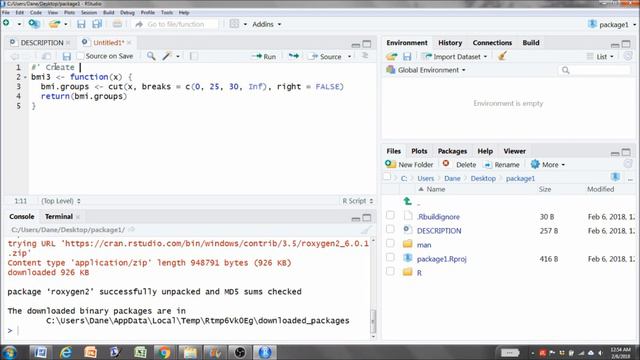Check the DESCRIPTION file checkbox
The image size is (640, 360).
point(390,229)
